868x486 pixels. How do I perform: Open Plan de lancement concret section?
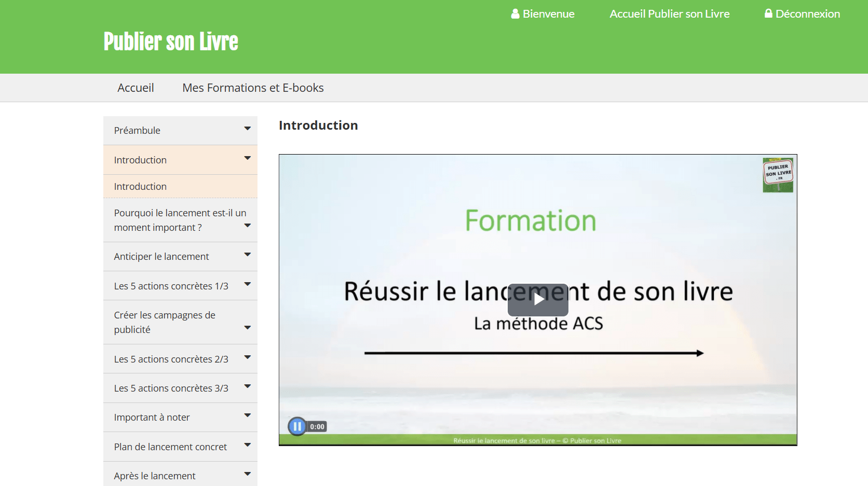[x=170, y=447]
